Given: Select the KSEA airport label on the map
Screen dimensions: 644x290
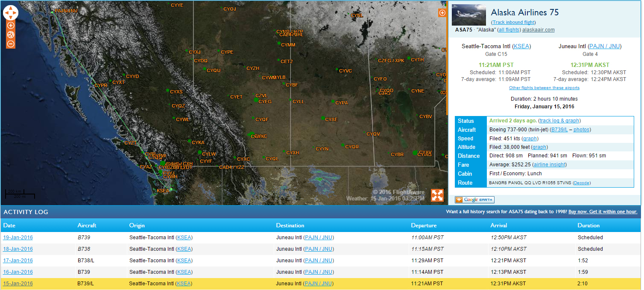Looking at the screenshot, I should tap(163, 191).
